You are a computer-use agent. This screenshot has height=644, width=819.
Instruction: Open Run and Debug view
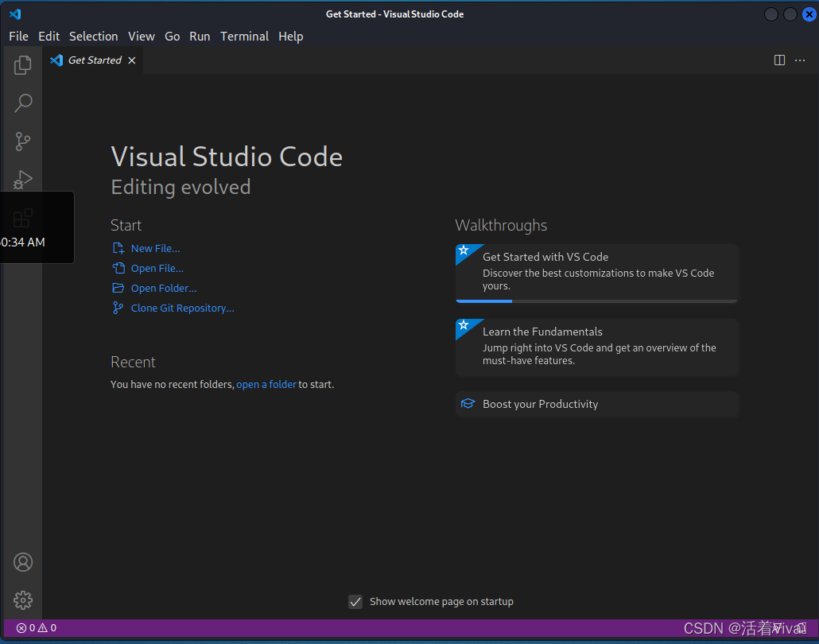point(22,179)
